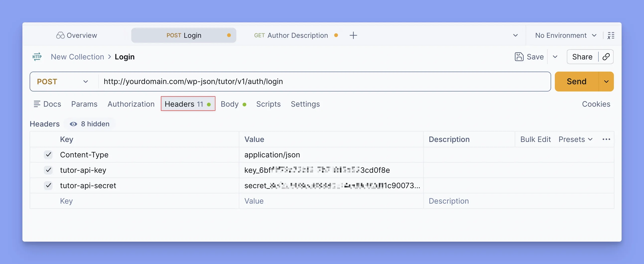Open the POST method dropdown
The height and width of the screenshot is (264, 644).
(63, 82)
